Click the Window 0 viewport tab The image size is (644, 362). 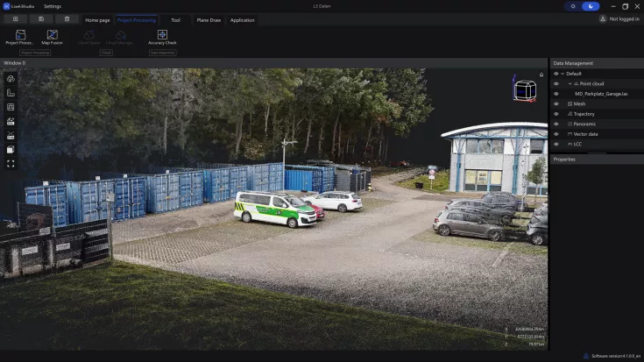14,63
